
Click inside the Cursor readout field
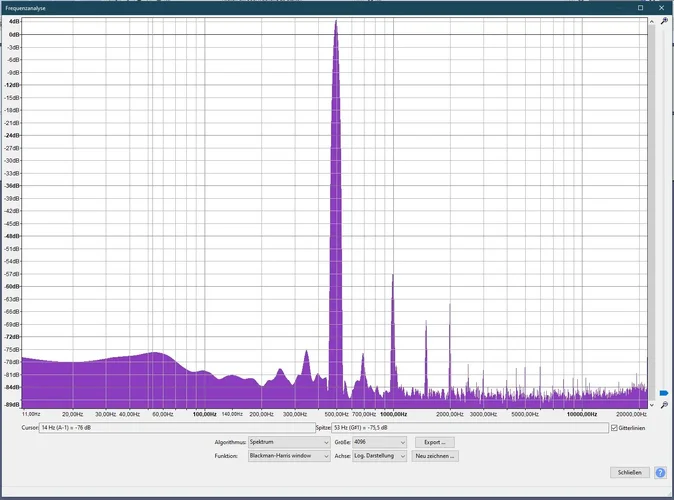coord(175,428)
